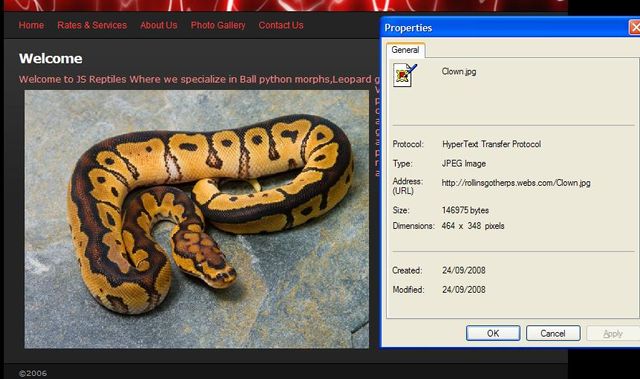Click the HyperText Transfer Protocol value
Screen dimensions: 640x379
tap(491, 144)
